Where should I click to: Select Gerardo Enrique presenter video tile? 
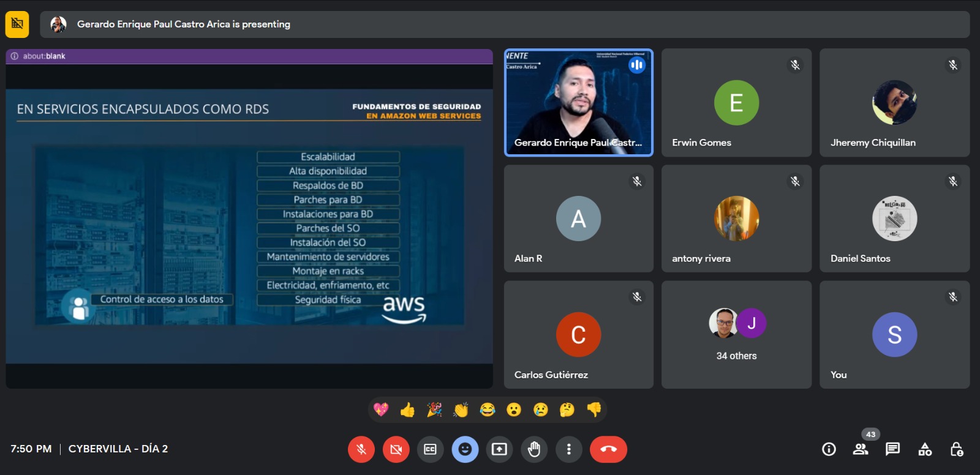(x=578, y=103)
